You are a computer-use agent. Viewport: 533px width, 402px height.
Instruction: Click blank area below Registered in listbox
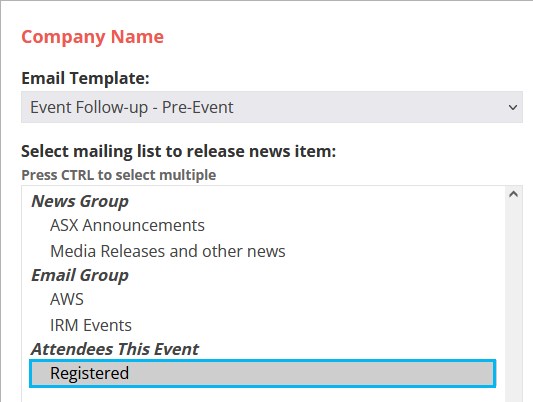click(x=262, y=395)
